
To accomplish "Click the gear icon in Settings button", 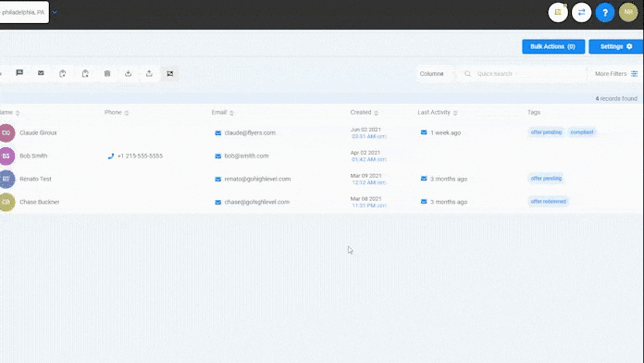I will pyautogui.click(x=629, y=46).
